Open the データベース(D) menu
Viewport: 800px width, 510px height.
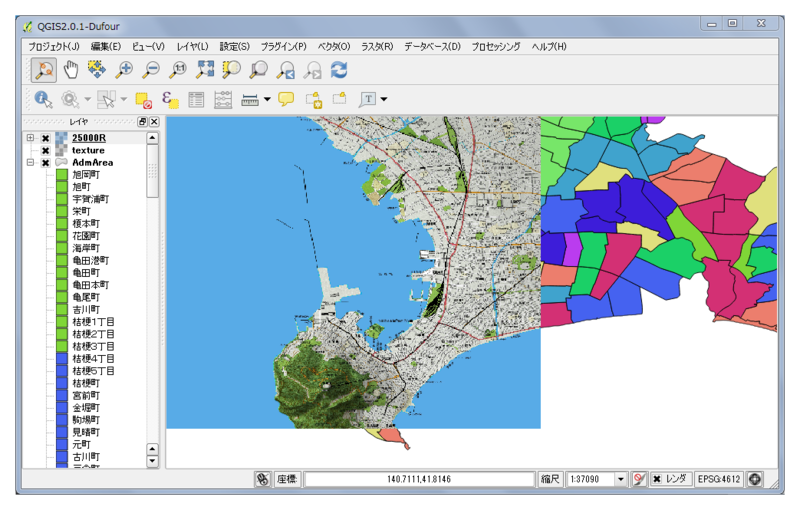point(432,46)
